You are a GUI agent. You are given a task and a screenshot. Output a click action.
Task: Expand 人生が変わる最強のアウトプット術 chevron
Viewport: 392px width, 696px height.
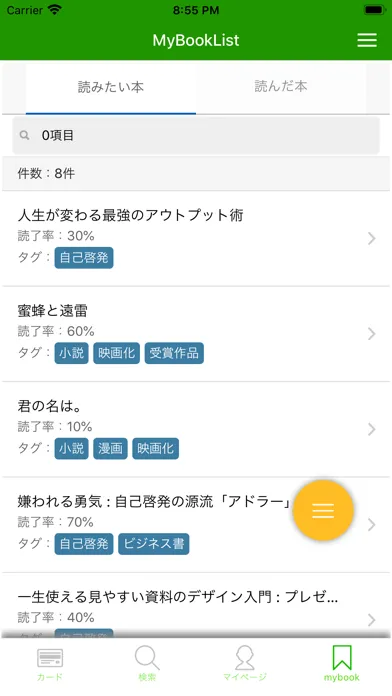tap(372, 238)
